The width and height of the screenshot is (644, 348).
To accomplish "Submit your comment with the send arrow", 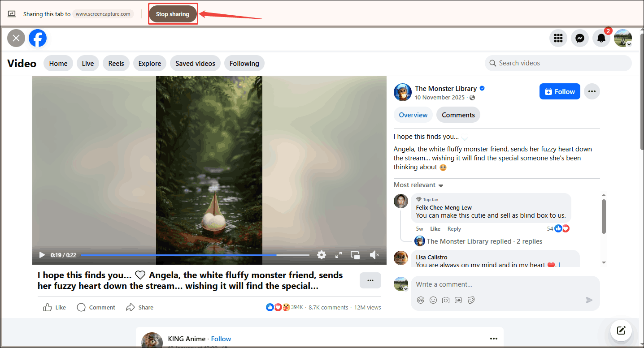I will (589, 300).
